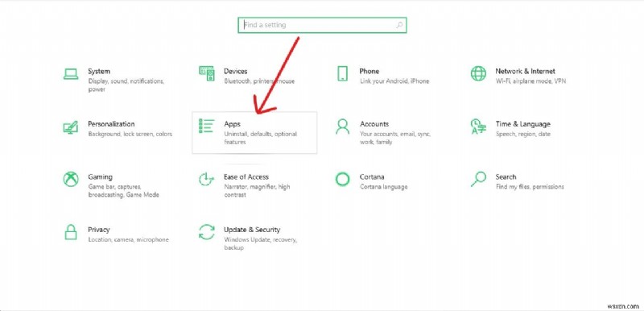
Task: Click the Personalization paintbrush icon
Action: pos(71,126)
